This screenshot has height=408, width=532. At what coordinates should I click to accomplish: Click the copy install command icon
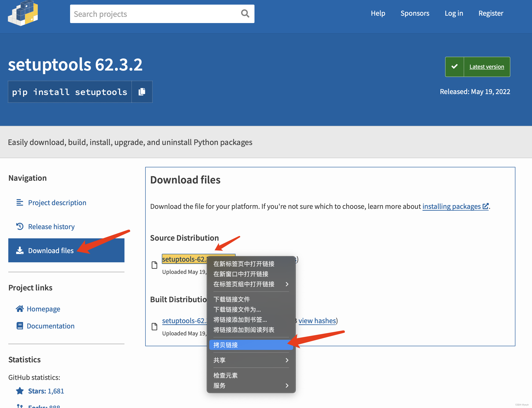(x=143, y=92)
